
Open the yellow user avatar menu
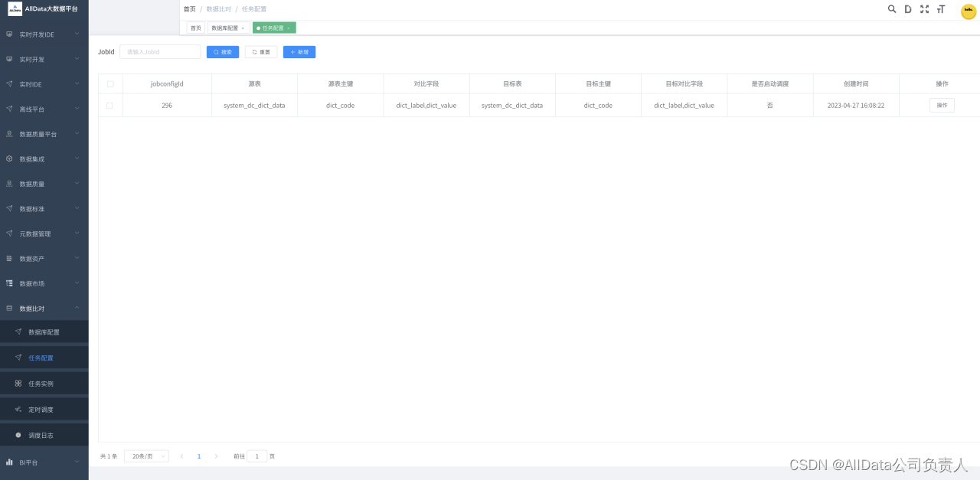969,11
